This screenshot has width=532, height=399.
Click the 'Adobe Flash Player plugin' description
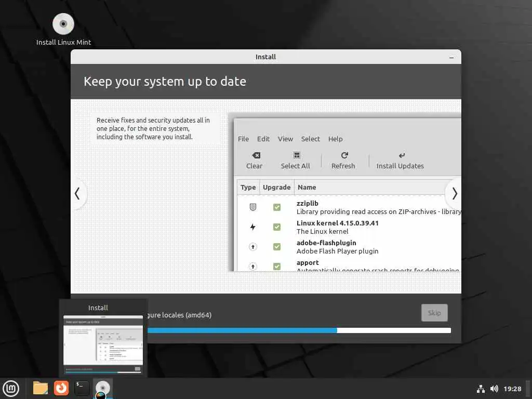pos(337,251)
